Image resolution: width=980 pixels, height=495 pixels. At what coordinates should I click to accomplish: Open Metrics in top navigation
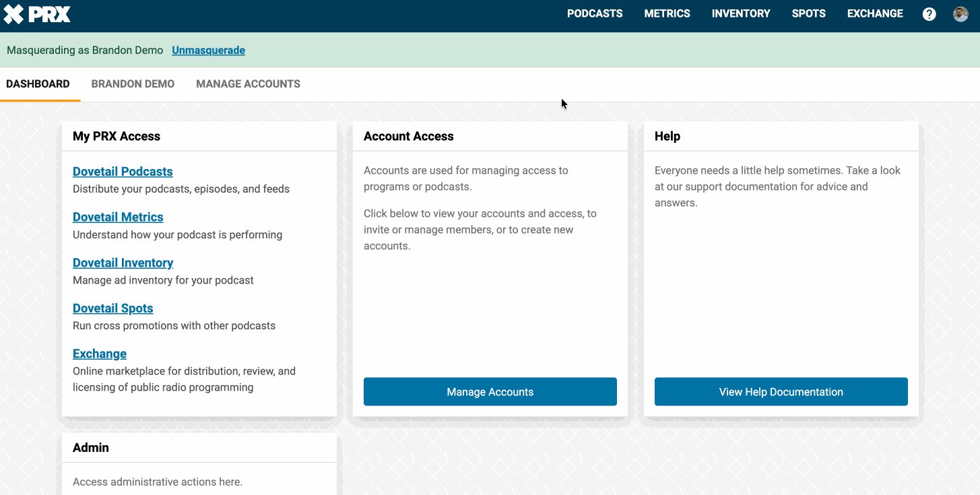coord(667,13)
